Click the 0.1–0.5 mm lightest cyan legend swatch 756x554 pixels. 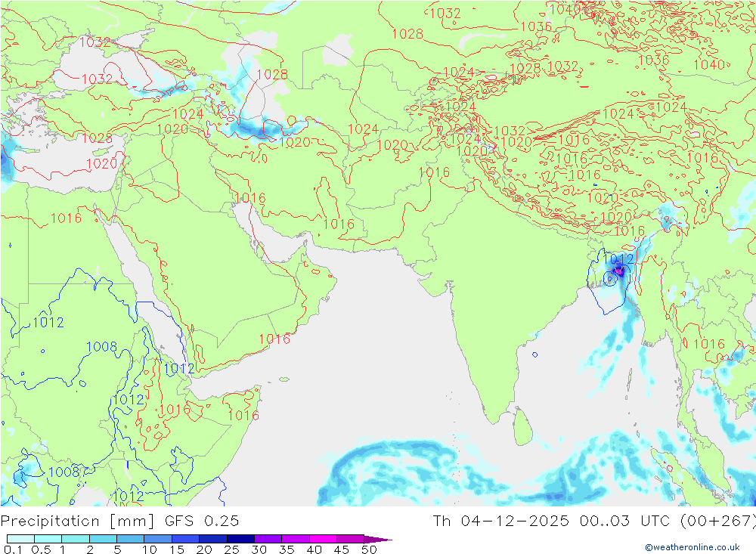(x=20, y=539)
